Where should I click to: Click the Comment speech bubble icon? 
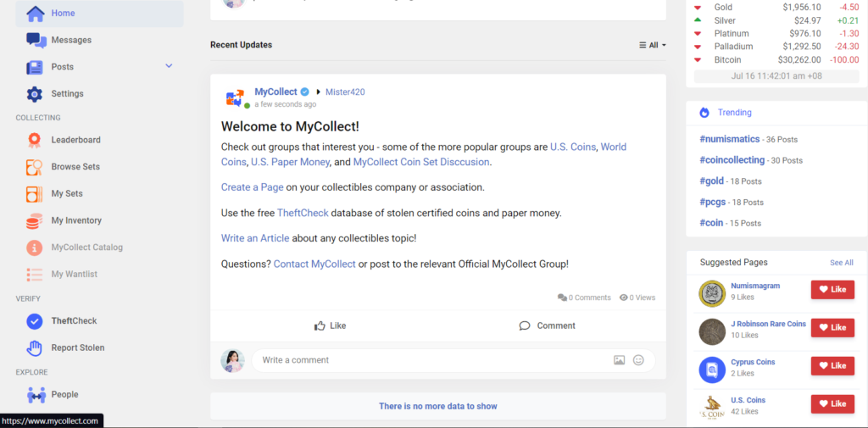[x=525, y=325]
